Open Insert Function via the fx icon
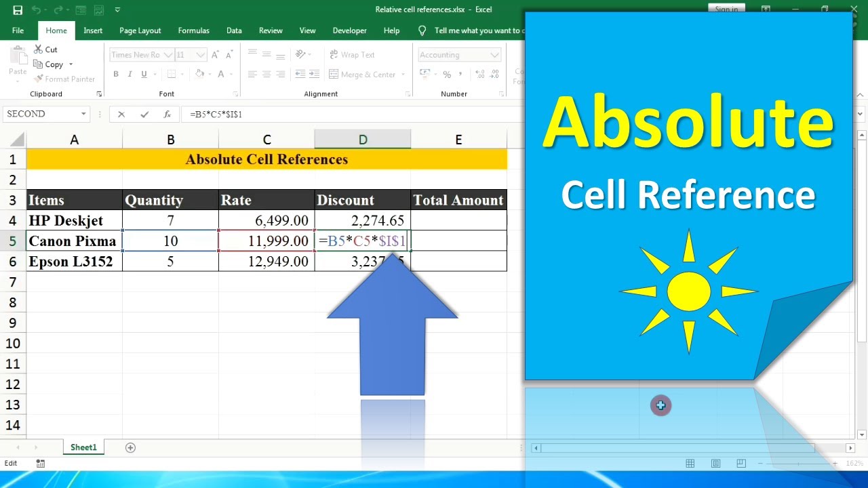Image resolution: width=868 pixels, height=488 pixels. tap(167, 115)
